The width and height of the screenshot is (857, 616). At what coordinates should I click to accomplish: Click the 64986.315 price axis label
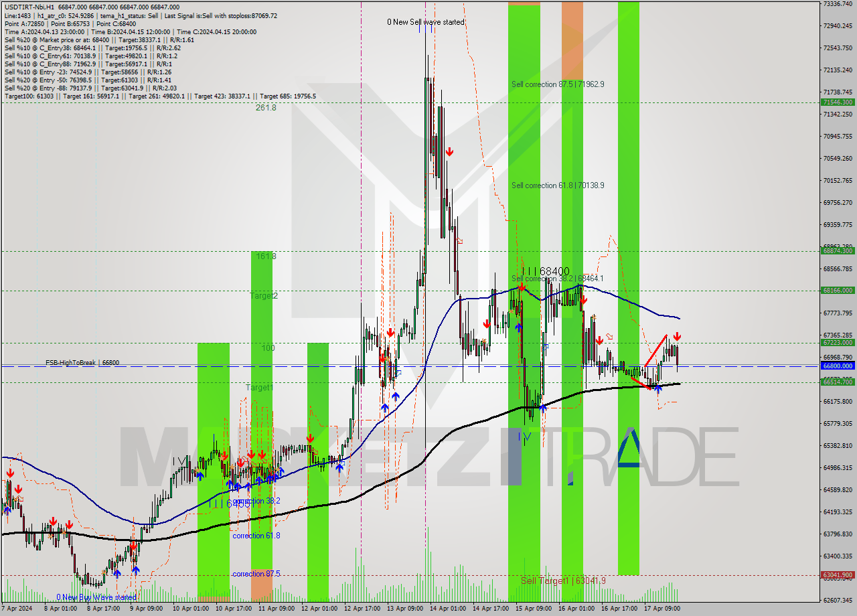click(838, 467)
